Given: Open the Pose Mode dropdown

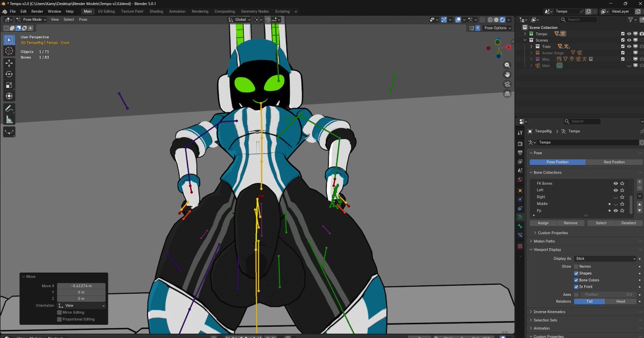Looking at the screenshot, I should 31,19.
